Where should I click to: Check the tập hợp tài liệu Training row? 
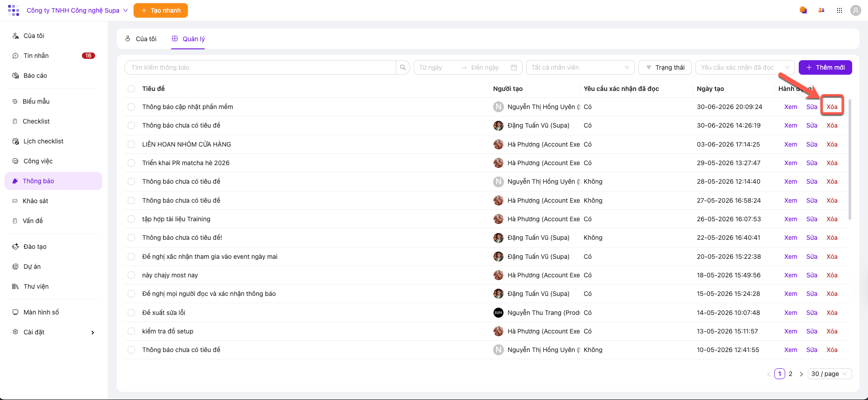tap(131, 219)
